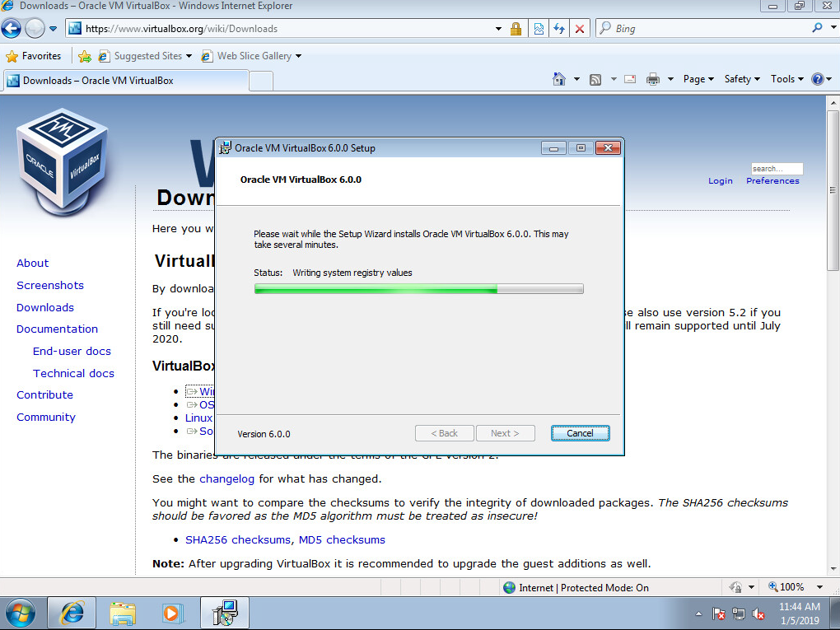Open the Contribute sidebar link

pos(44,394)
